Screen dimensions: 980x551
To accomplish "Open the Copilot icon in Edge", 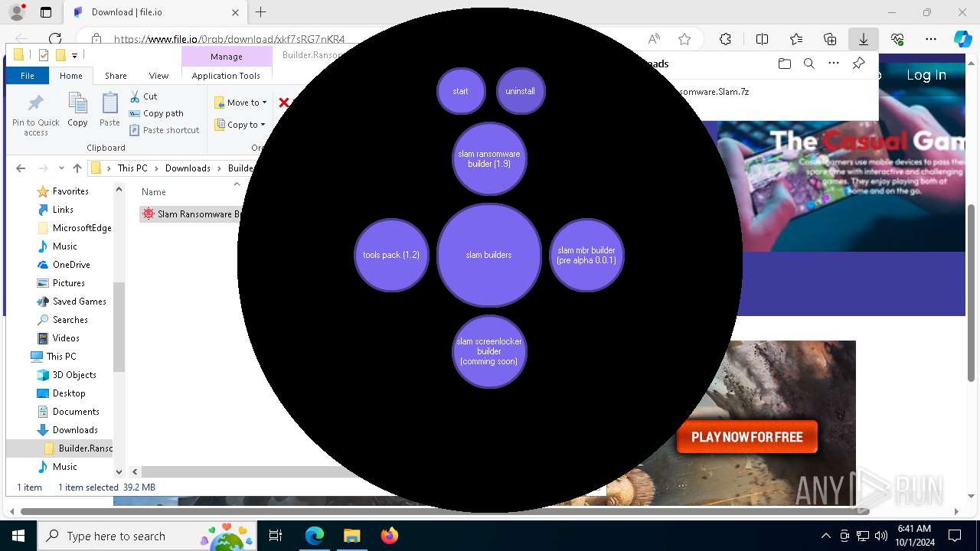I will (962, 39).
